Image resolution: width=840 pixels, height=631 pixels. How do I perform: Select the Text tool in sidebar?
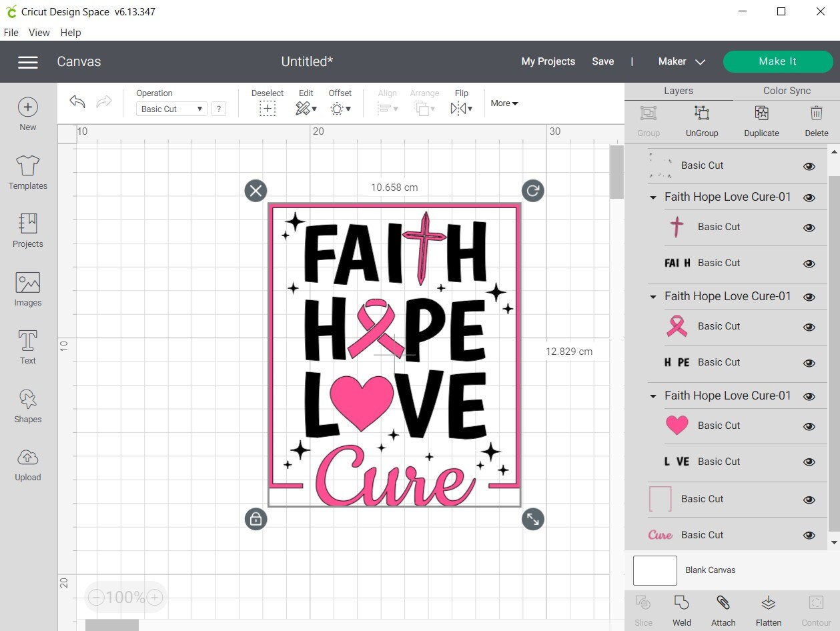coord(27,346)
